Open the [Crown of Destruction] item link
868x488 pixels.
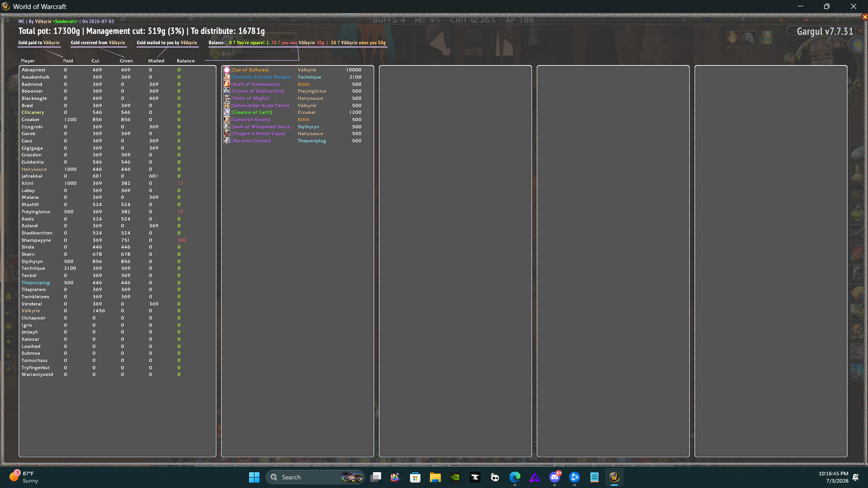click(258, 91)
